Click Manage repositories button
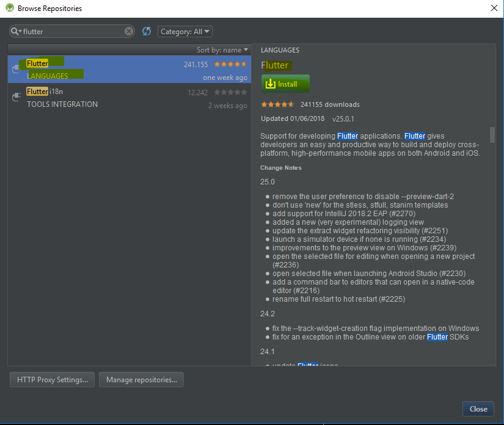 click(141, 380)
